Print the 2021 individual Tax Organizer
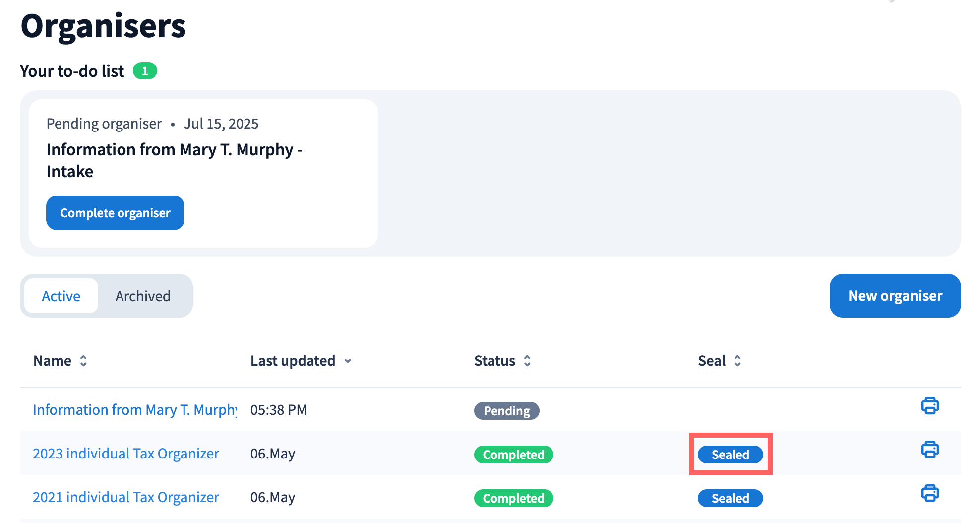The image size is (980, 523). (x=930, y=493)
